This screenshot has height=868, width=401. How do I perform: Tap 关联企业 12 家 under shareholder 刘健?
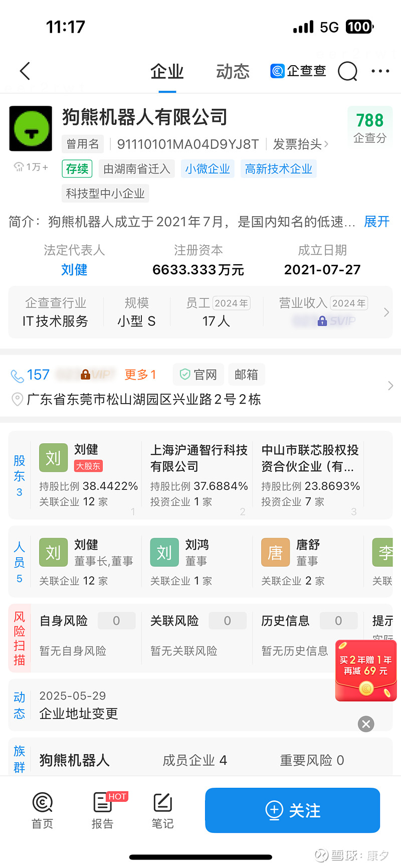(x=73, y=502)
